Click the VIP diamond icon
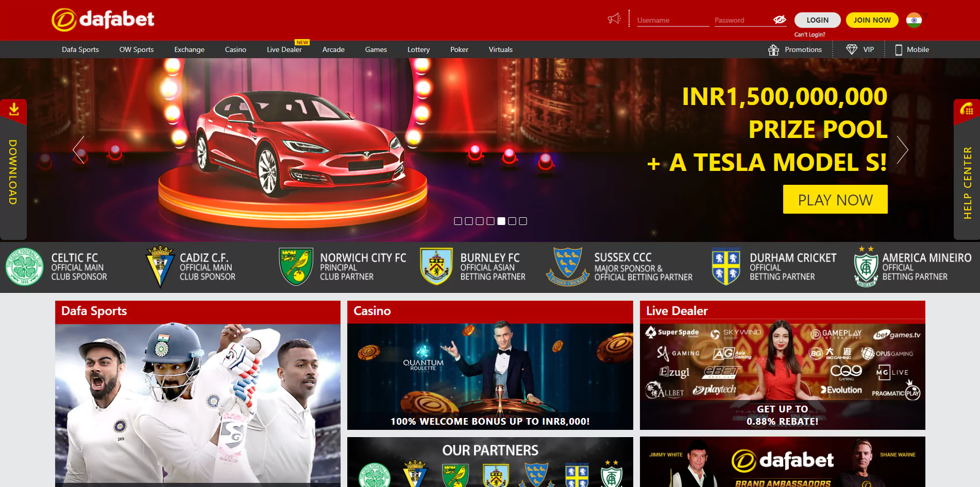This screenshot has height=487, width=980. pyautogui.click(x=852, y=49)
